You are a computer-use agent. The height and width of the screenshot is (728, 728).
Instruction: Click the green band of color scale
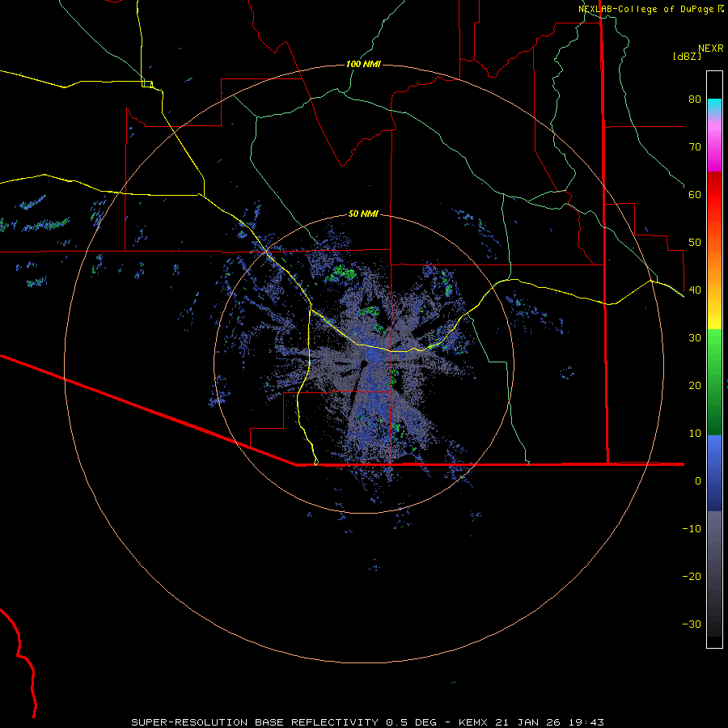click(x=714, y=382)
